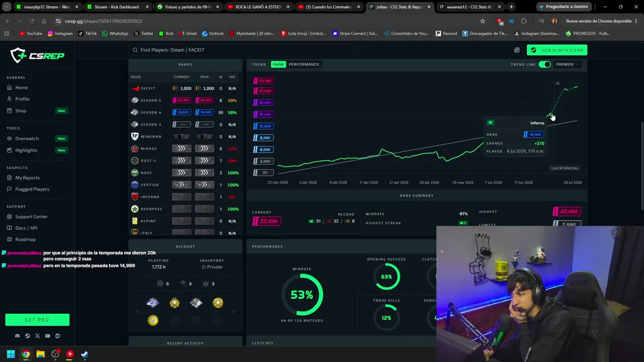Open the Discord social icon
The width and height of the screenshot is (644, 362).
18,336
